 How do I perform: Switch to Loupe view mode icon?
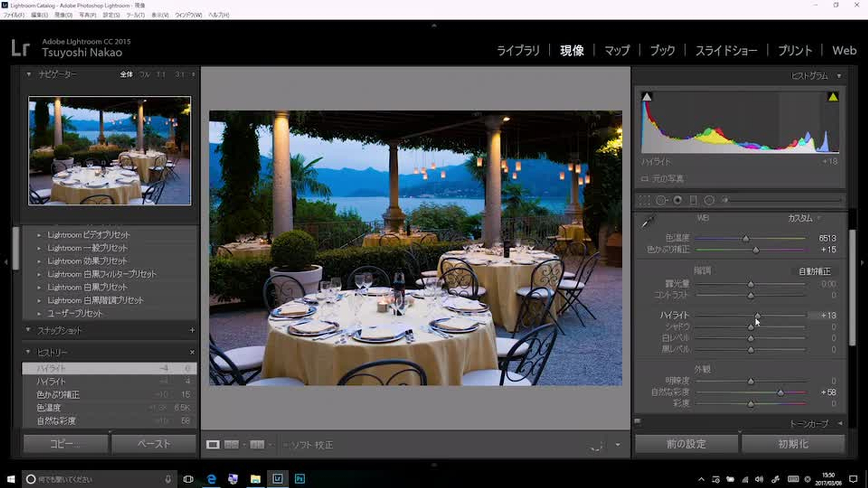213,445
